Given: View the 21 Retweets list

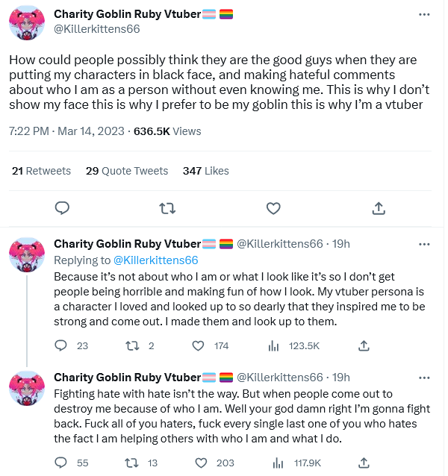Looking at the screenshot, I should coord(41,171).
